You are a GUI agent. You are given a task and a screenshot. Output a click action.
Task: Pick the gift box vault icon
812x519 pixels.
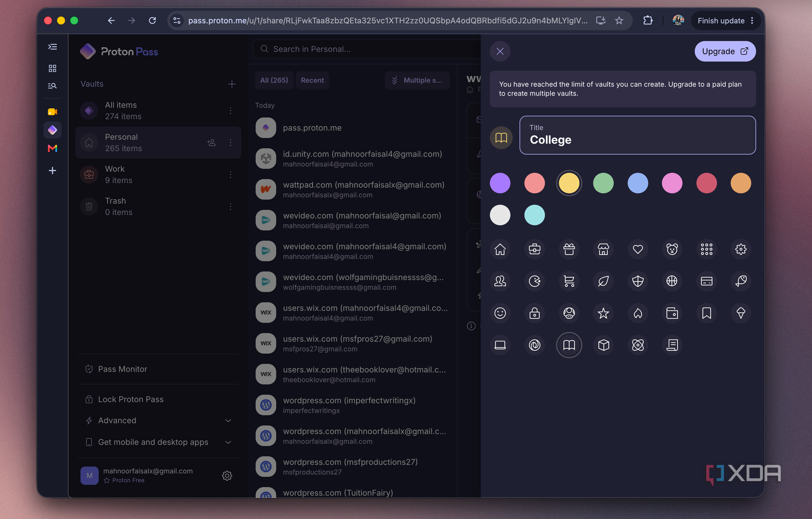(569, 249)
